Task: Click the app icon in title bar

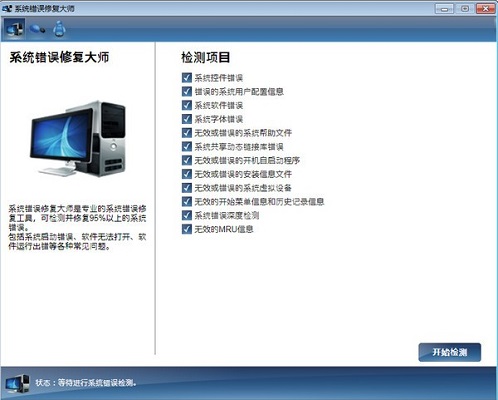Action: (x=7, y=8)
